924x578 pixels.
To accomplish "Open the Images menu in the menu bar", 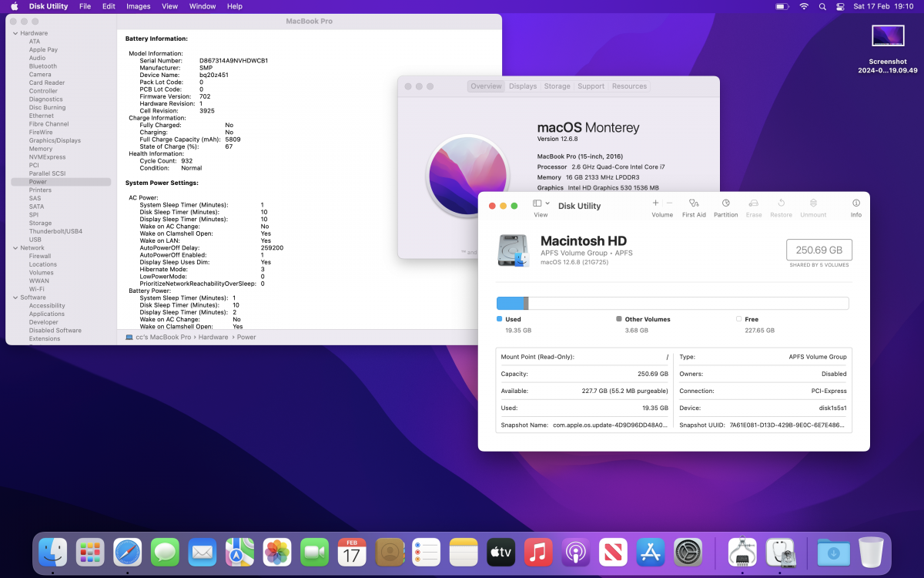I will [139, 6].
